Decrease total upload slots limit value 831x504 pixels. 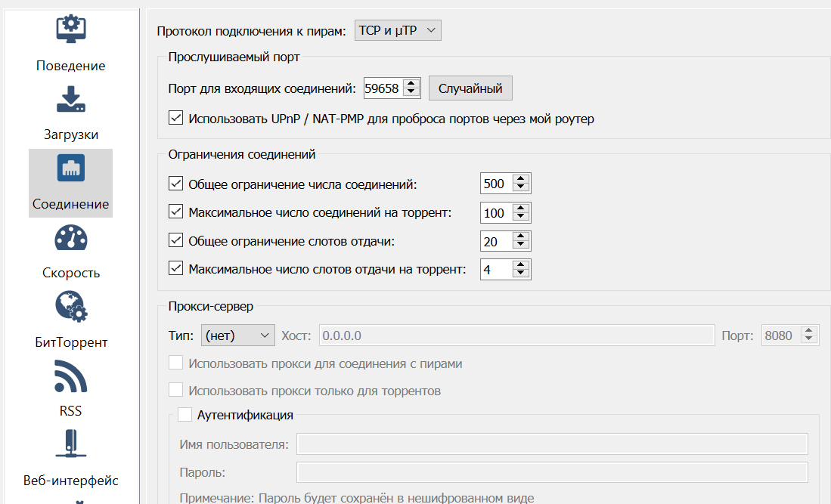click(x=520, y=246)
